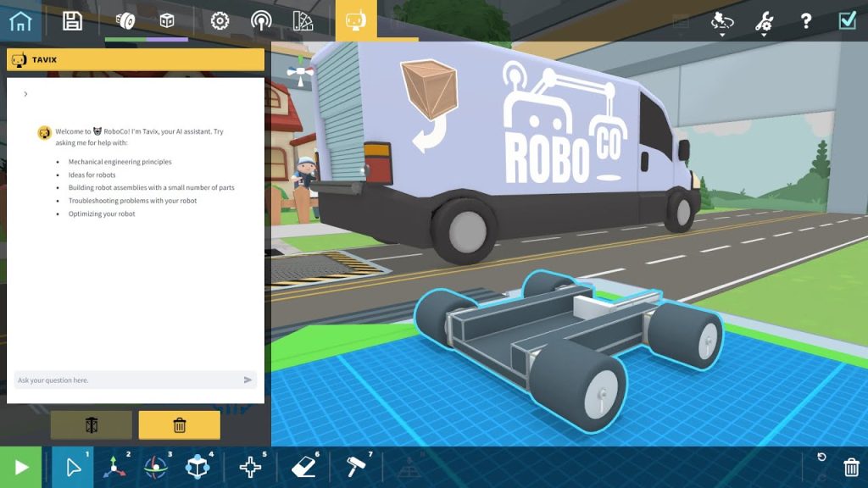
Task: Expand the chevron in the Tavix chat panel
Action: (25, 94)
